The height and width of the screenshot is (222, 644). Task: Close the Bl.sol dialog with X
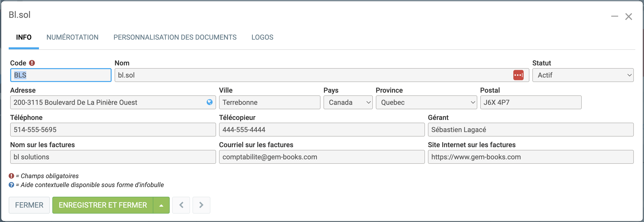[629, 17]
